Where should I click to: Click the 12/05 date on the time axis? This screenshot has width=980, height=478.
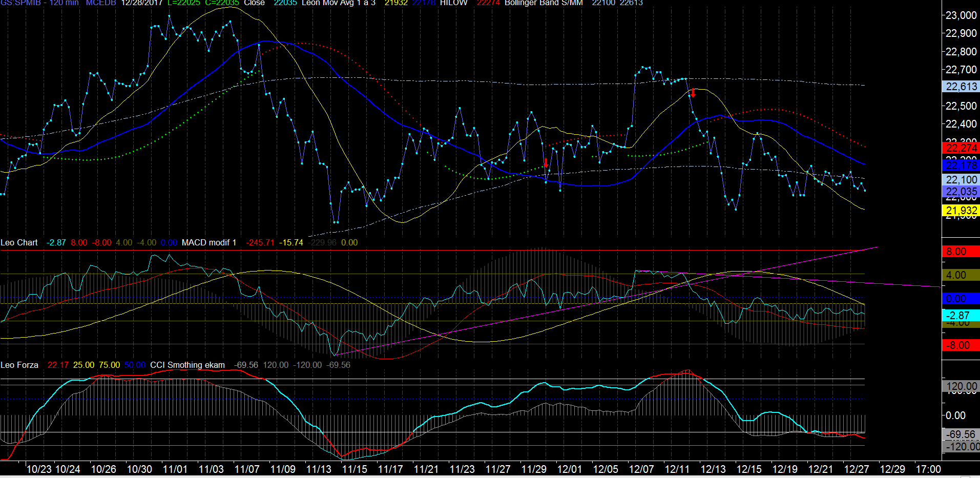click(x=606, y=469)
